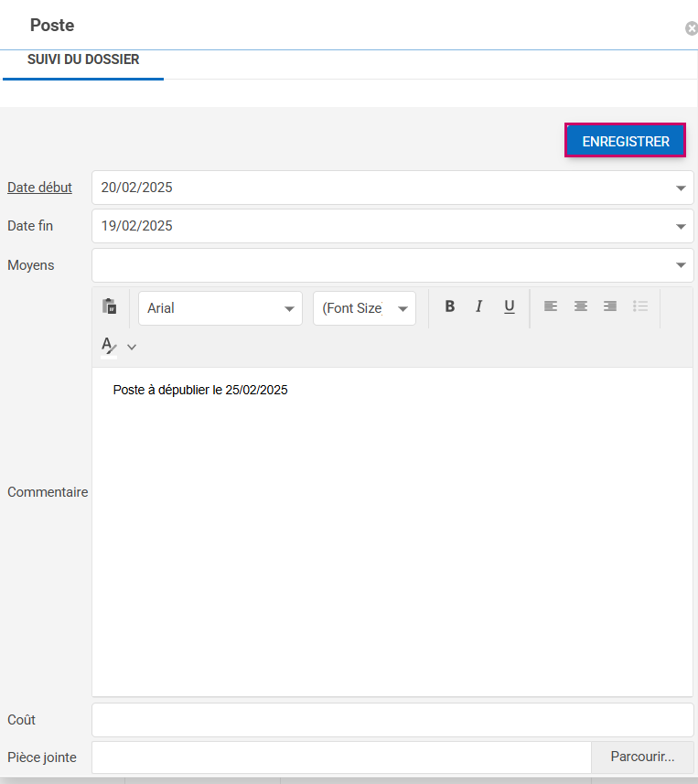
Task: Click Parcourir to browse for attachment
Action: coord(642,757)
